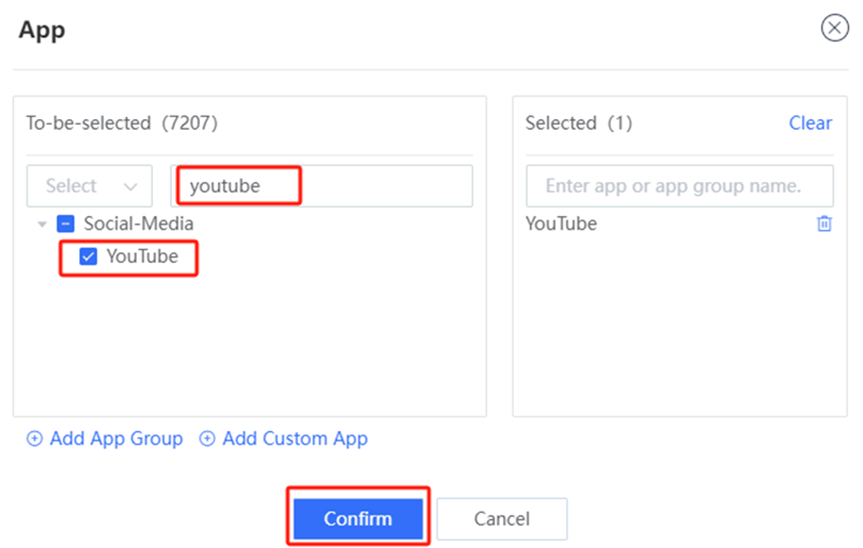Close the App dialog with X icon
The height and width of the screenshot is (548, 863).
coord(834,28)
